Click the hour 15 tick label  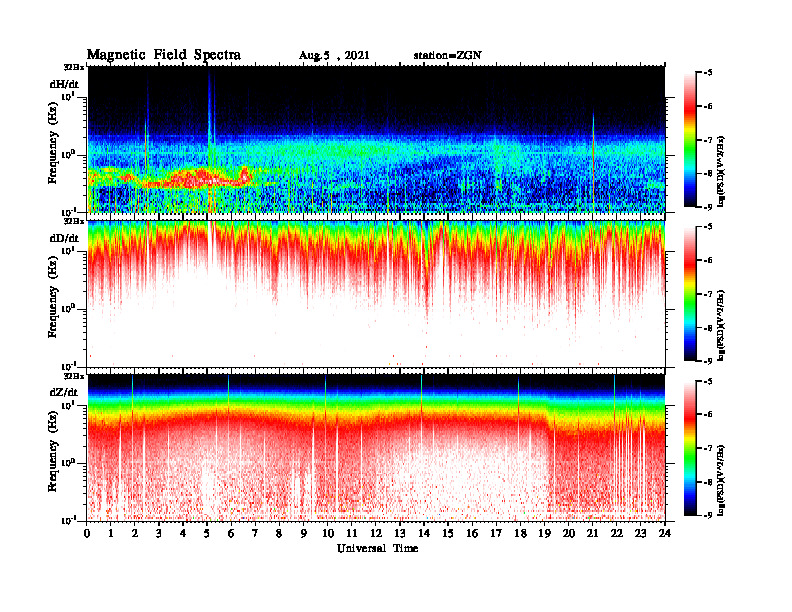pos(448,534)
